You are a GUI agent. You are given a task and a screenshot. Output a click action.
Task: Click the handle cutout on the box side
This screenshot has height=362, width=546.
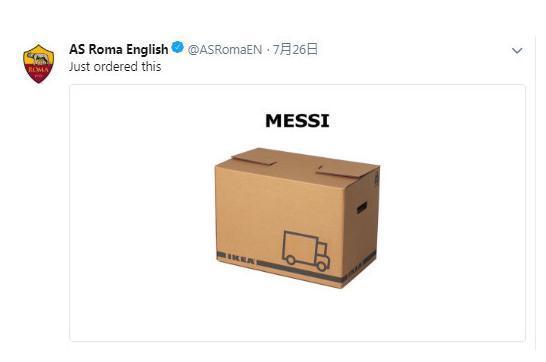pos(362,208)
